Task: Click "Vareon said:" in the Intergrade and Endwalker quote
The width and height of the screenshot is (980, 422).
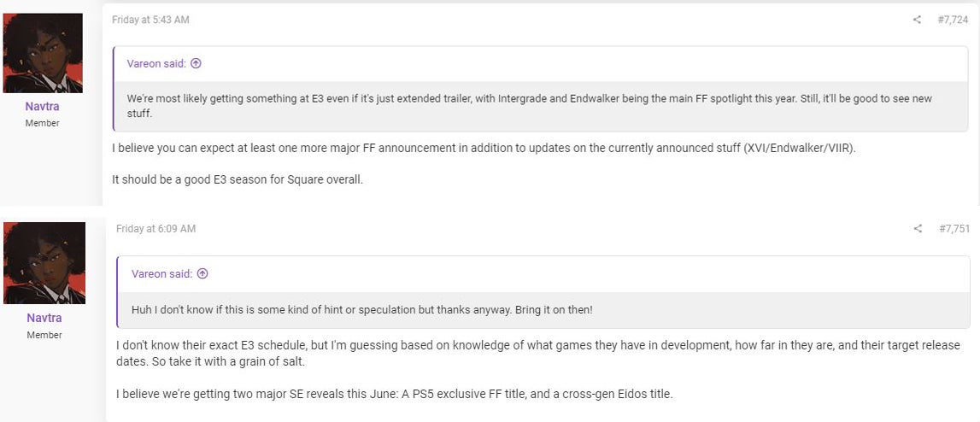Action: (158, 63)
